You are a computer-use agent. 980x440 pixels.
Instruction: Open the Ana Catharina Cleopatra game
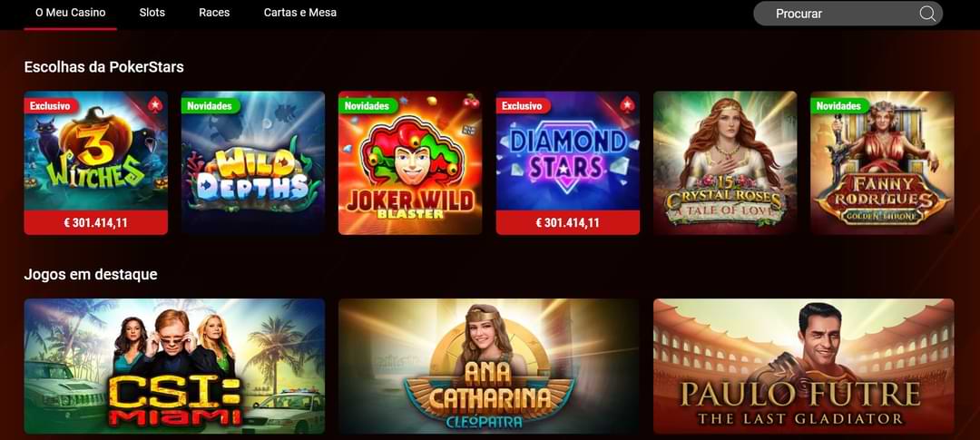point(489,367)
